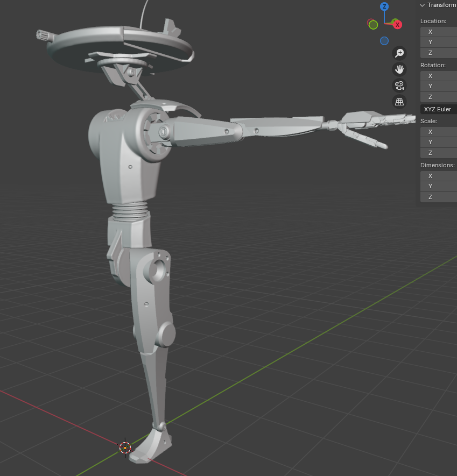Toggle perspective/orthographic grid icon

399,102
